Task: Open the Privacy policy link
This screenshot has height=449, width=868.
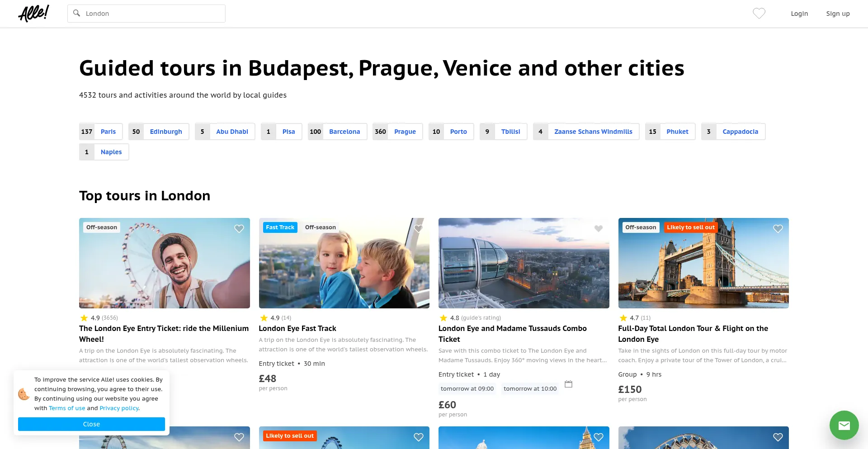Action: pyautogui.click(x=119, y=408)
